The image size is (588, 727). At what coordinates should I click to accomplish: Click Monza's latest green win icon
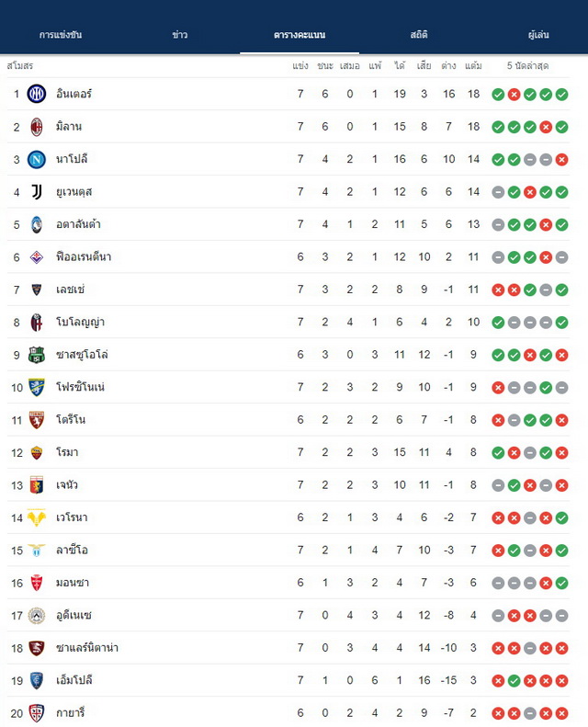(561, 584)
